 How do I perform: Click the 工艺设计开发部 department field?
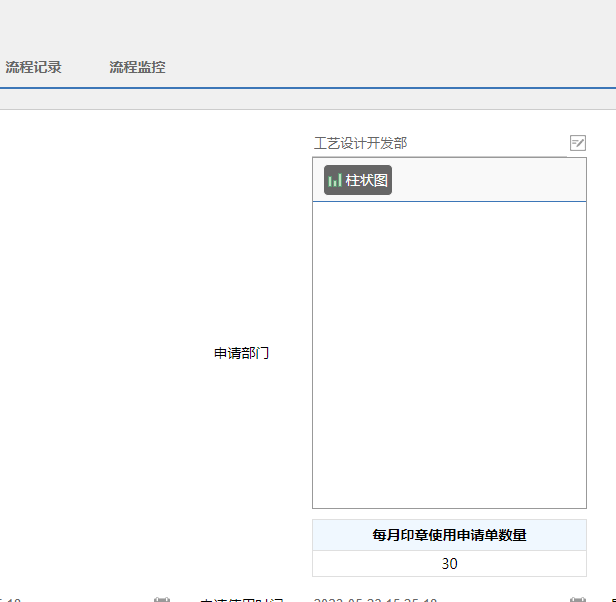(440, 143)
